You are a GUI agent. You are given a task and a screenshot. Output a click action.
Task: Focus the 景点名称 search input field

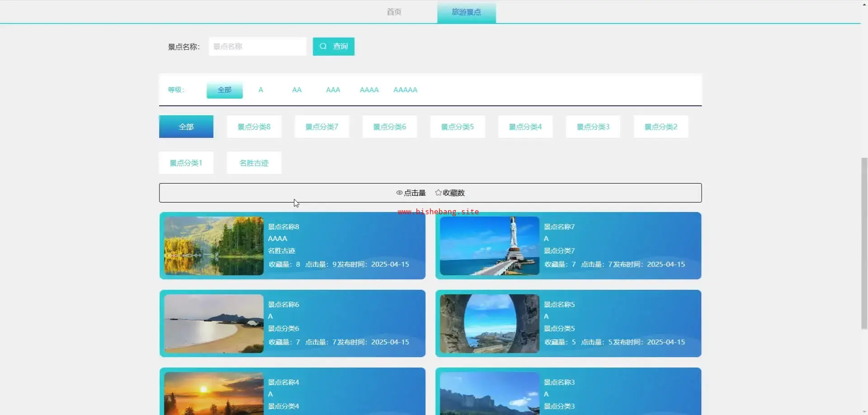point(257,47)
